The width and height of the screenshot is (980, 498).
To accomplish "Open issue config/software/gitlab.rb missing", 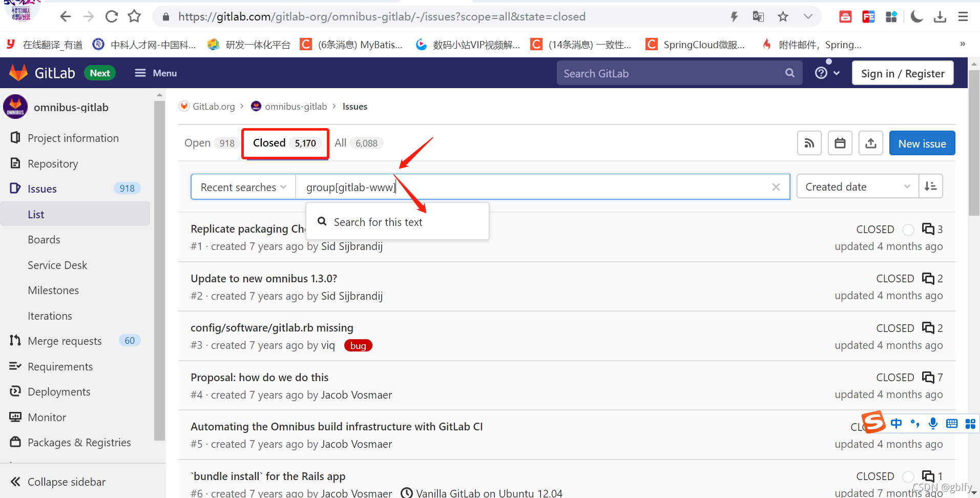I will click(x=272, y=327).
